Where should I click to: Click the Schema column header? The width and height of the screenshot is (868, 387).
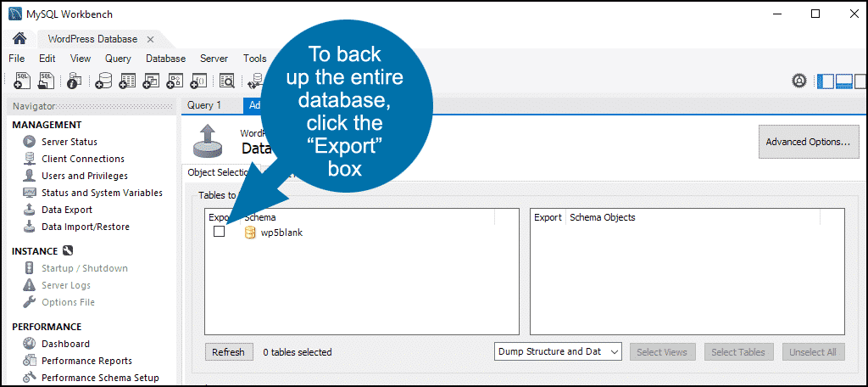tap(260, 217)
